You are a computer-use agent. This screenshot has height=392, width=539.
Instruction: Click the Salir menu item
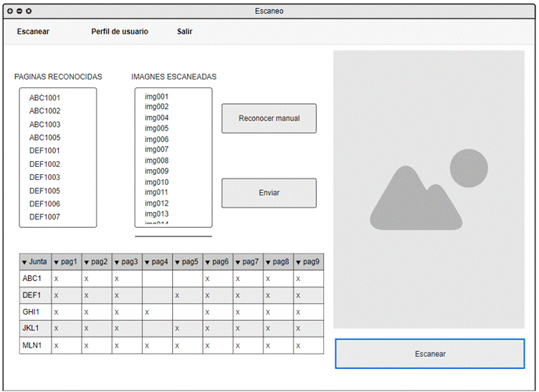pos(185,32)
